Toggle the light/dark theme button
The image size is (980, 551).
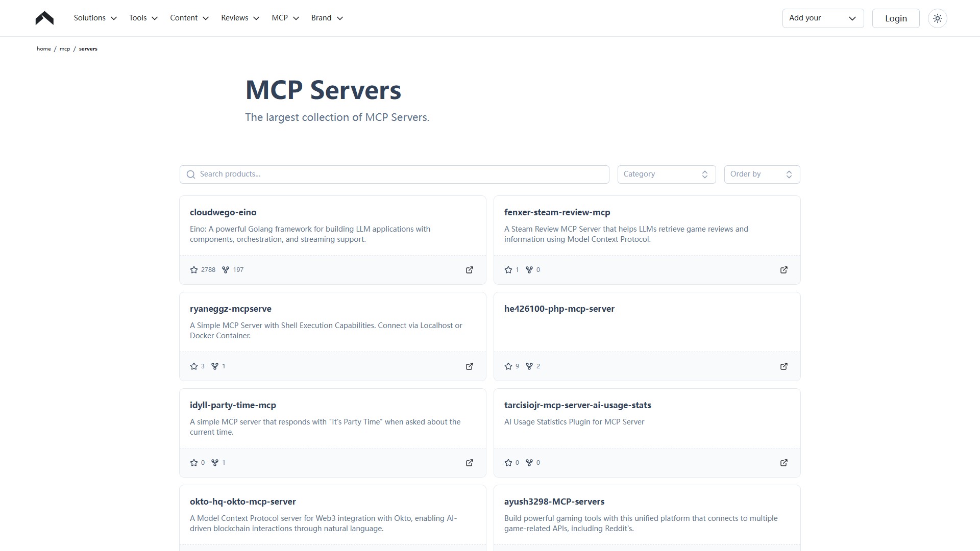point(937,18)
